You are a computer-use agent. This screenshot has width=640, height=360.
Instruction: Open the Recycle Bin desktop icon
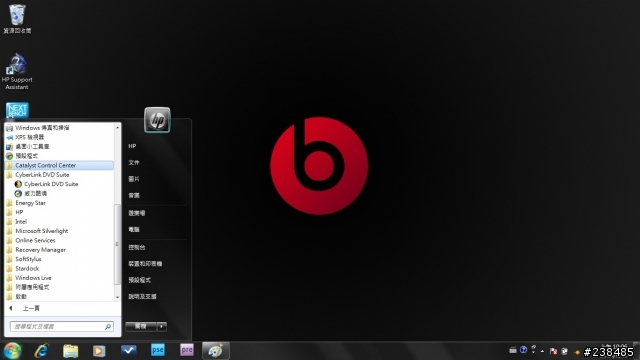tap(17, 18)
